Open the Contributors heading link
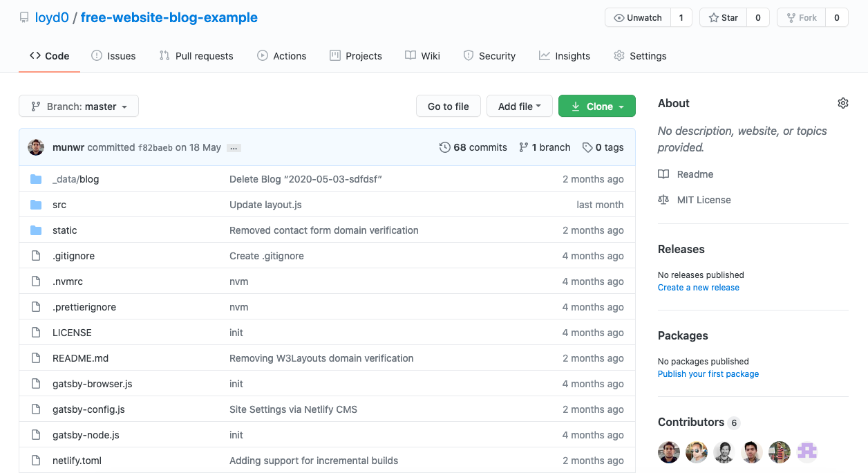This screenshot has height=473, width=868. pyautogui.click(x=699, y=422)
